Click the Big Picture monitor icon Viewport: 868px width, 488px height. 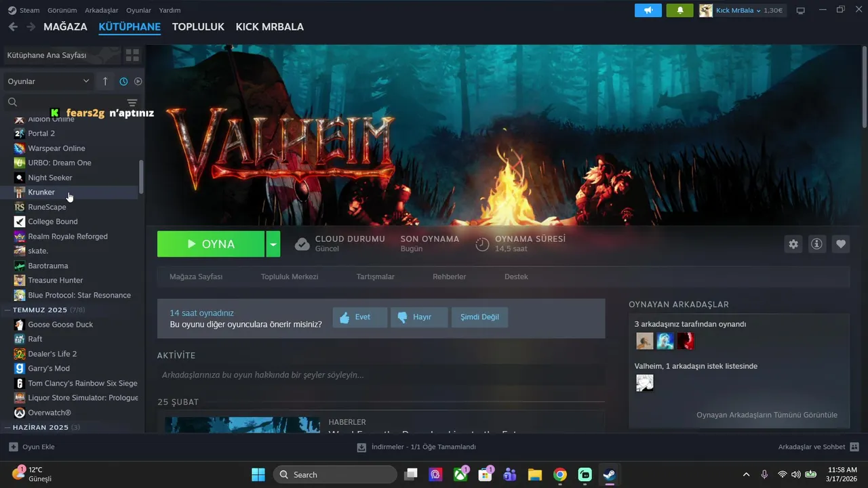(x=800, y=10)
